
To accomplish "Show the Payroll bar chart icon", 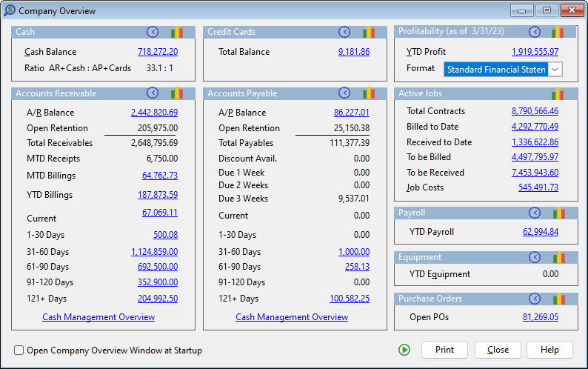I will pos(559,213).
